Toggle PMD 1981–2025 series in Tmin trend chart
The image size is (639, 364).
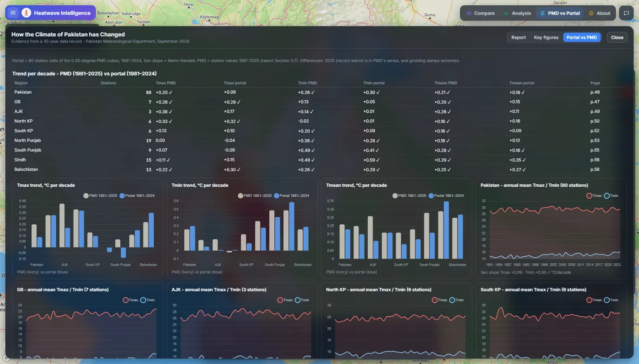255,196
